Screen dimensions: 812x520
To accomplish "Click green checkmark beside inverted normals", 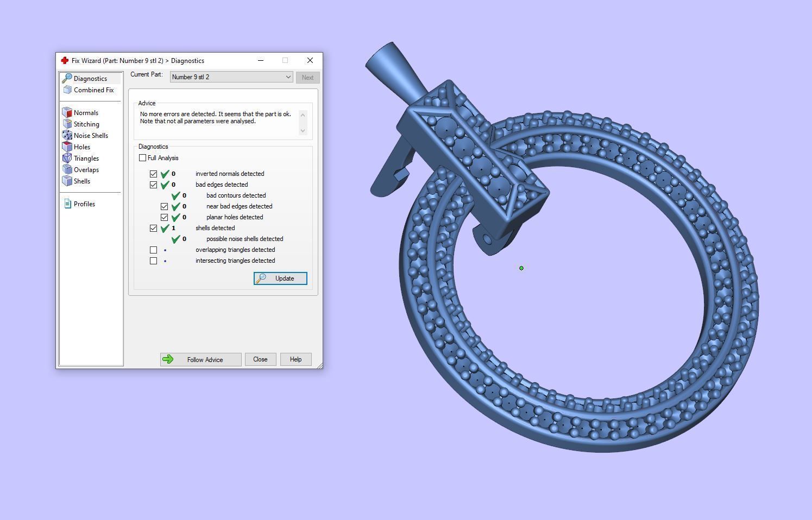I will pos(165,174).
